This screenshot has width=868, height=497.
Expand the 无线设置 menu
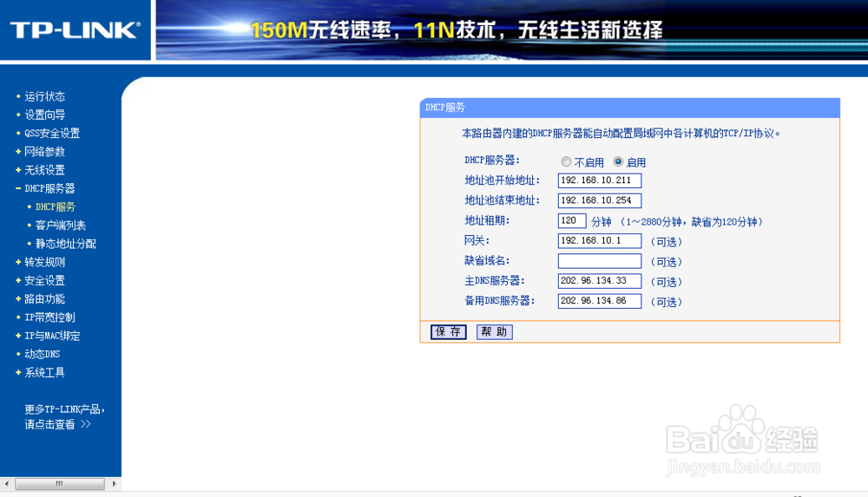(x=45, y=170)
